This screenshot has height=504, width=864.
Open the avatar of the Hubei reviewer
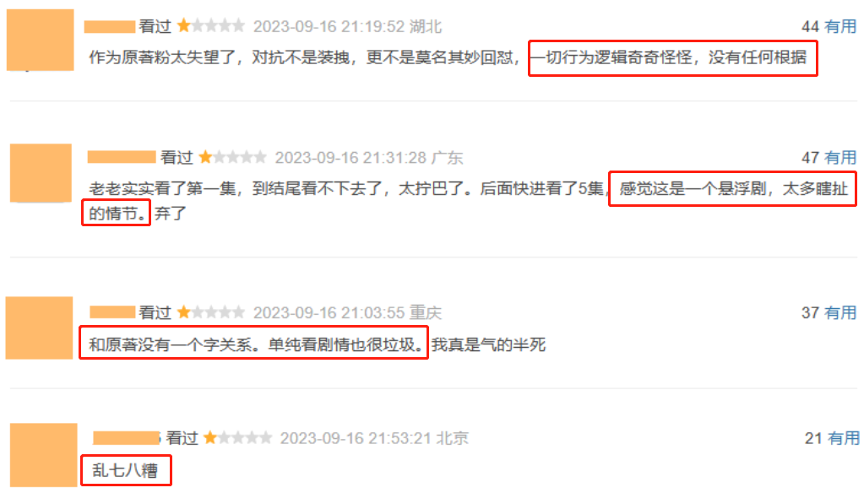coord(41,40)
